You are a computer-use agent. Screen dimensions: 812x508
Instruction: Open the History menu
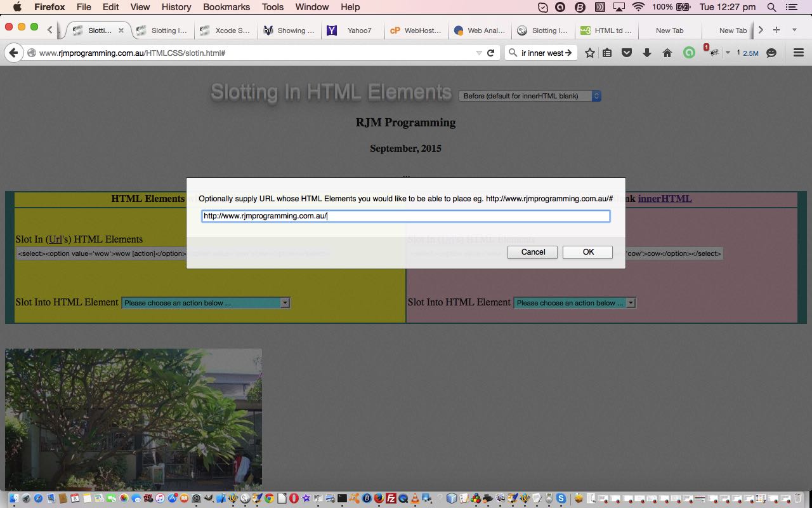[176, 7]
